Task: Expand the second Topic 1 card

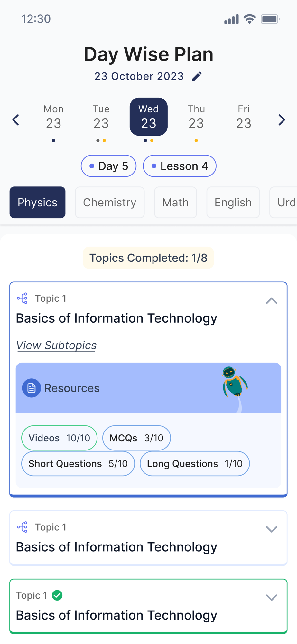Action: [x=272, y=529]
